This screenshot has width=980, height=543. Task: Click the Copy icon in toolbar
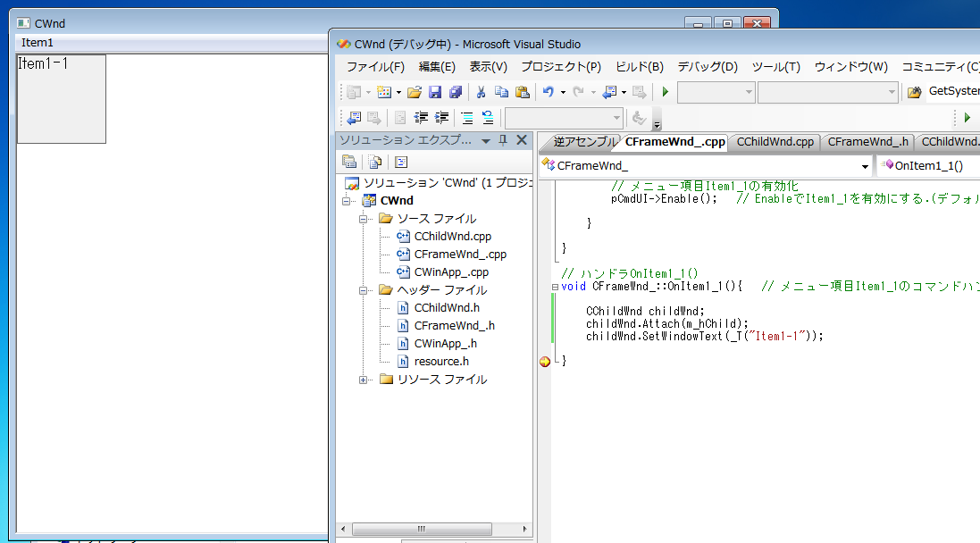point(501,93)
